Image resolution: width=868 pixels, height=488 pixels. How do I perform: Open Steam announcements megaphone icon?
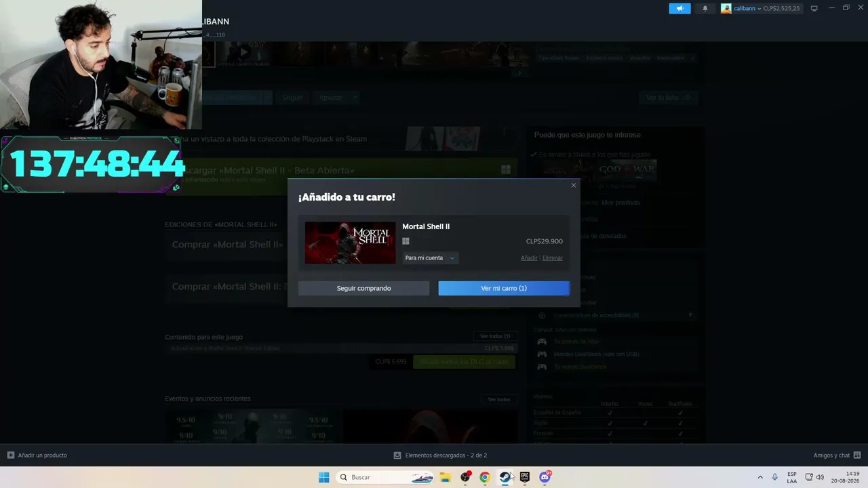(679, 8)
